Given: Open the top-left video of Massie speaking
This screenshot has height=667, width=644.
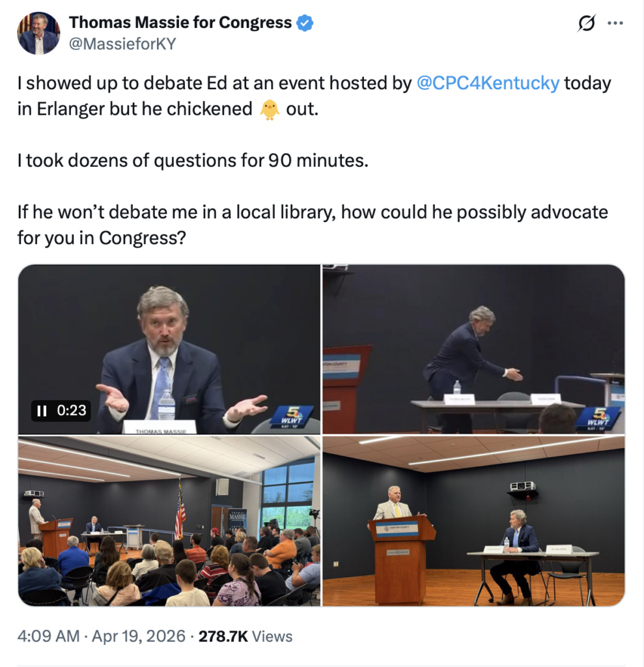Looking at the screenshot, I should tap(169, 349).
